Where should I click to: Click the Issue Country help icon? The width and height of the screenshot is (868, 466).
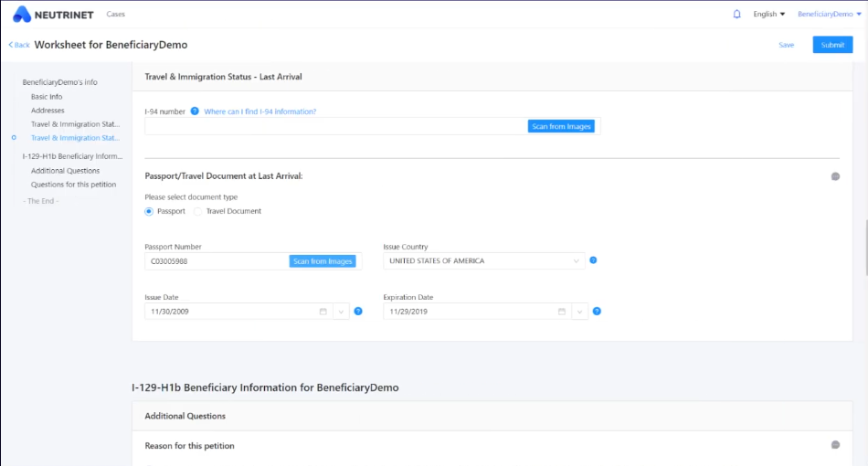[x=593, y=260]
